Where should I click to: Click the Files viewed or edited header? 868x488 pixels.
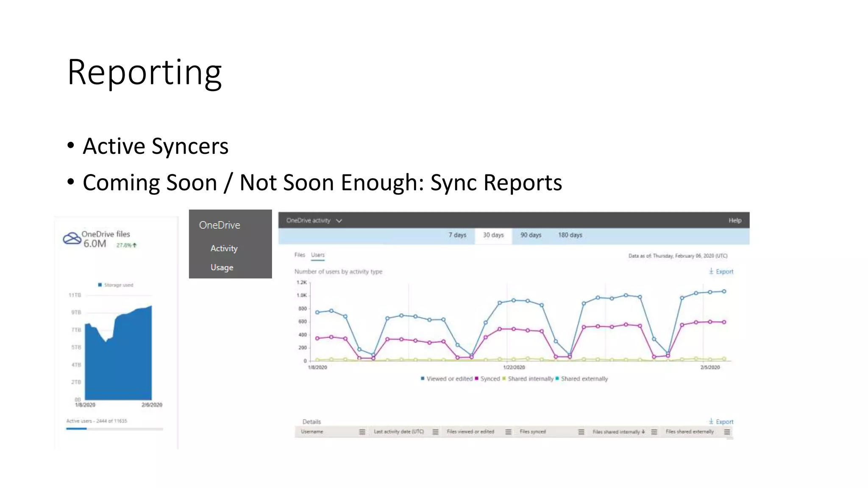(x=470, y=432)
